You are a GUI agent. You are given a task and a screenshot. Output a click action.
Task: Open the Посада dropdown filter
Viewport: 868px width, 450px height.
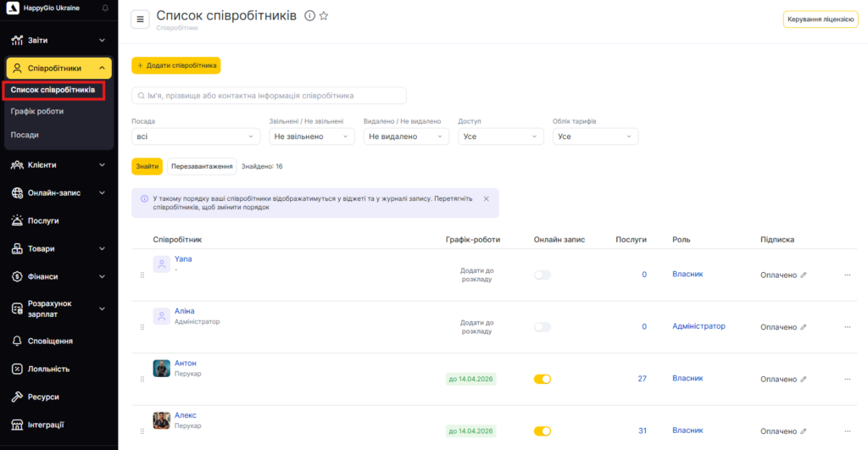pyautogui.click(x=196, y=136)
